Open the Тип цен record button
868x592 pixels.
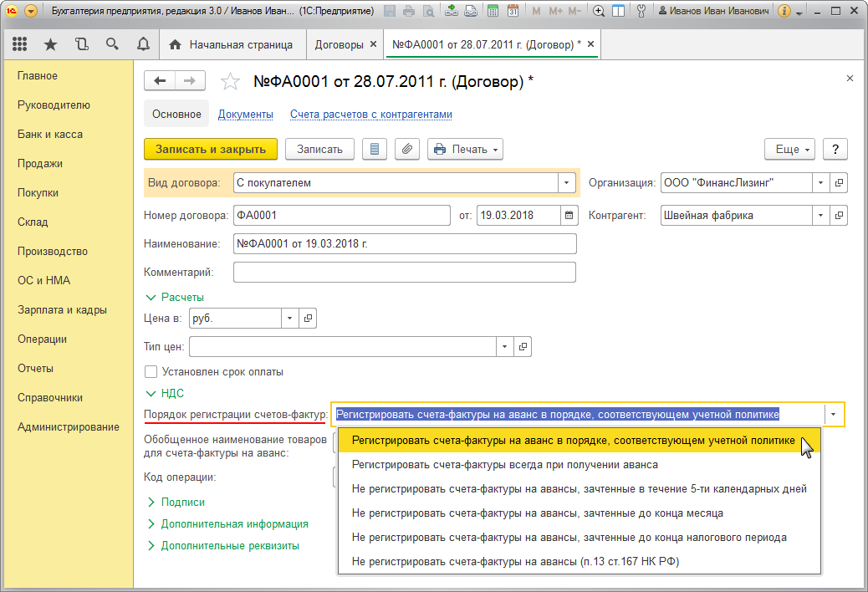(523, 347)
